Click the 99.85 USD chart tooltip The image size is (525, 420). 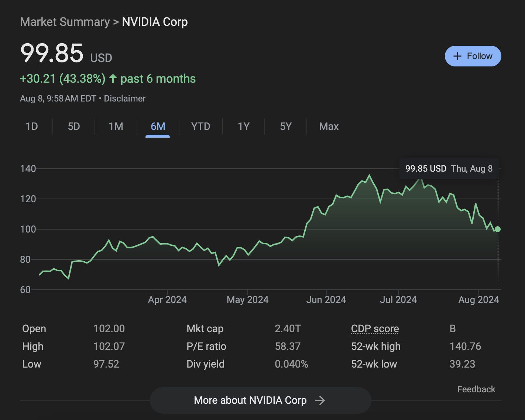[449, 169]
